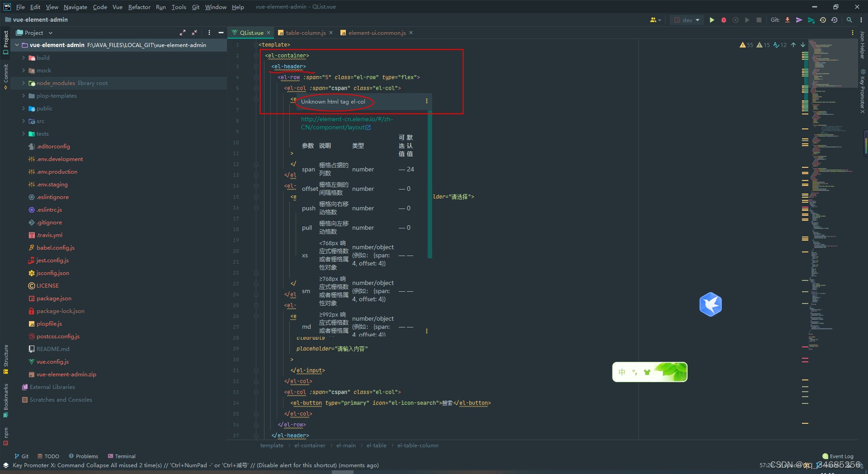Screen dimensions: 868x474
Task: Open the Refactor menu
Action: point(139,7)
